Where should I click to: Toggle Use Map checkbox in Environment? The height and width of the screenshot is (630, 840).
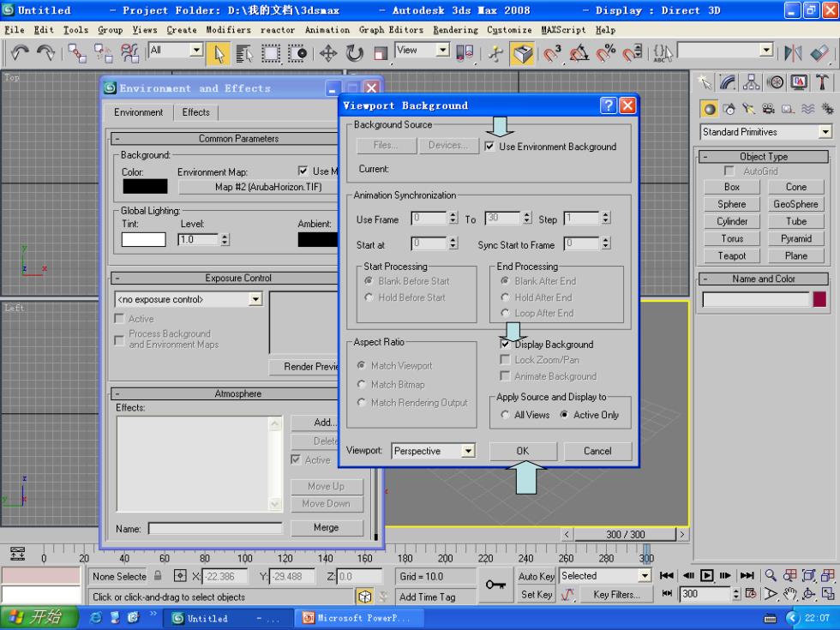click(303, 171)
